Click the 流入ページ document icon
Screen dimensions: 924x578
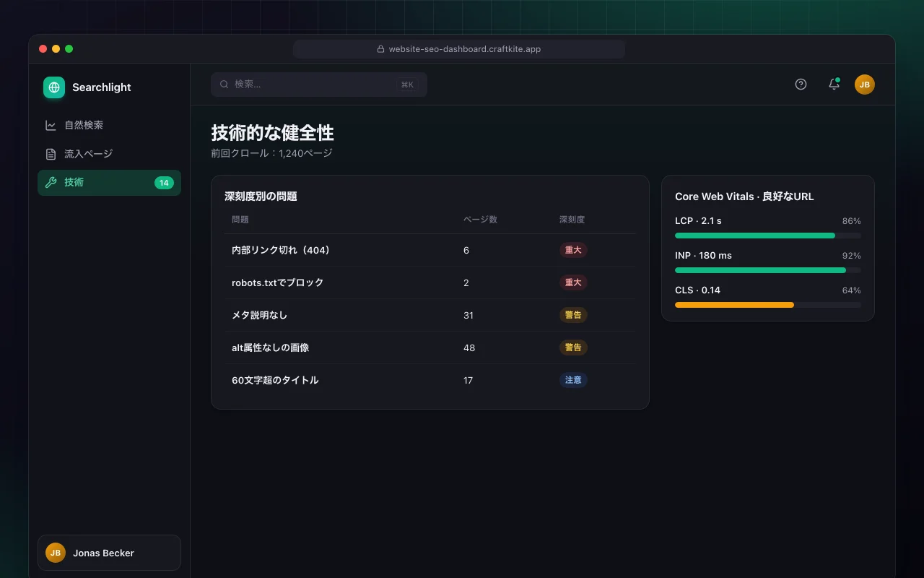(x=51, y=154)
